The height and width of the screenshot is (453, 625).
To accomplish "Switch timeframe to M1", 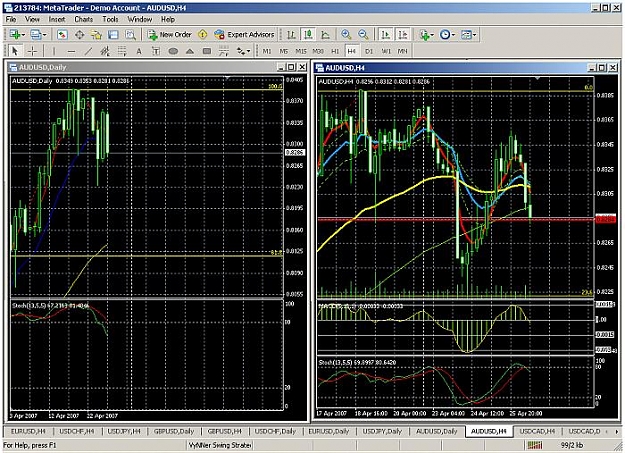I will point(267,51).
